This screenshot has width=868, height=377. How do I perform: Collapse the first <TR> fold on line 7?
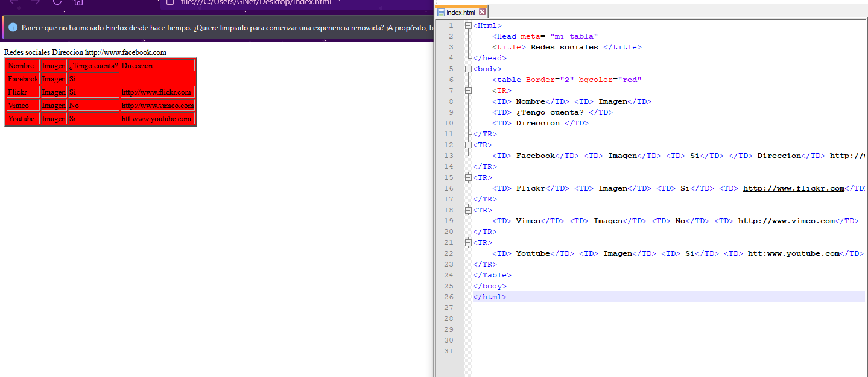pyautogui.click(x=468, y=90)
